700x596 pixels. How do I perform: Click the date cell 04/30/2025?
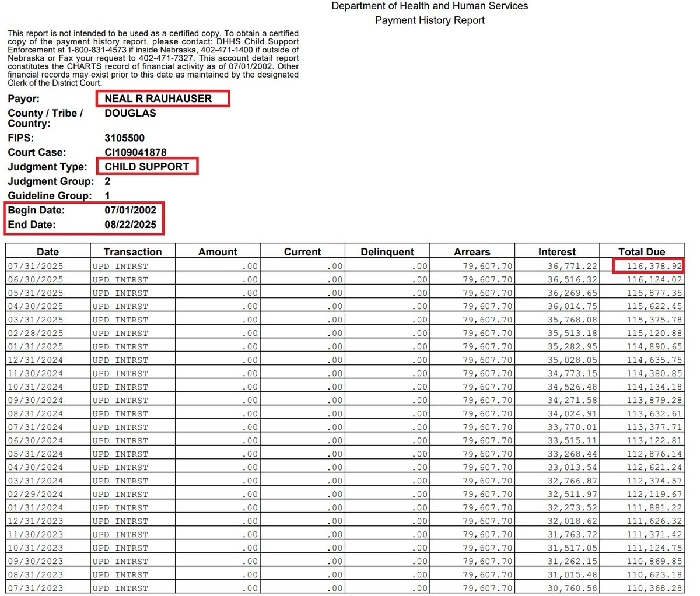click(x=36, y=306)
